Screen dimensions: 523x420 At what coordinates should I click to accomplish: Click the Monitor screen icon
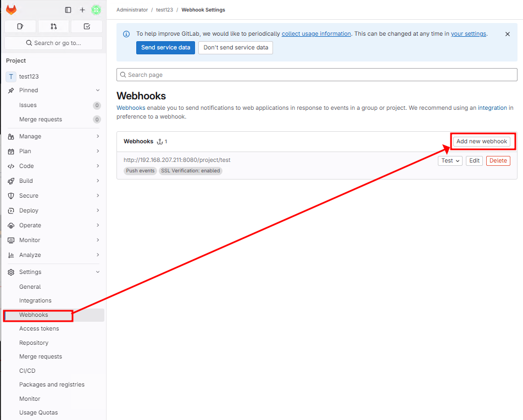tap(11, 240)
